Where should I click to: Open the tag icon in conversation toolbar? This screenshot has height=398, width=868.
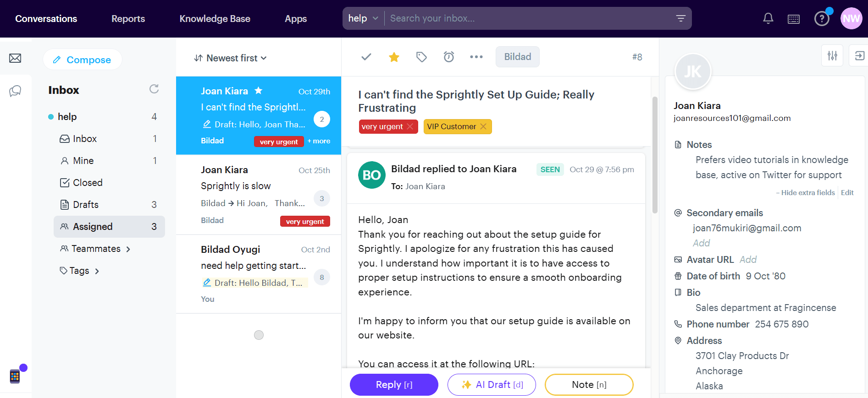421,57
